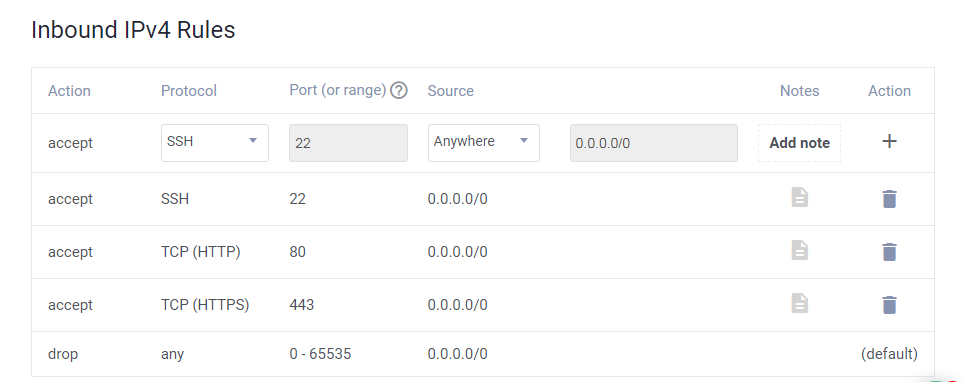Expand the Anywhere source dropdown
The width and height of the screenshot is (964, 382).
coord(484,143)
